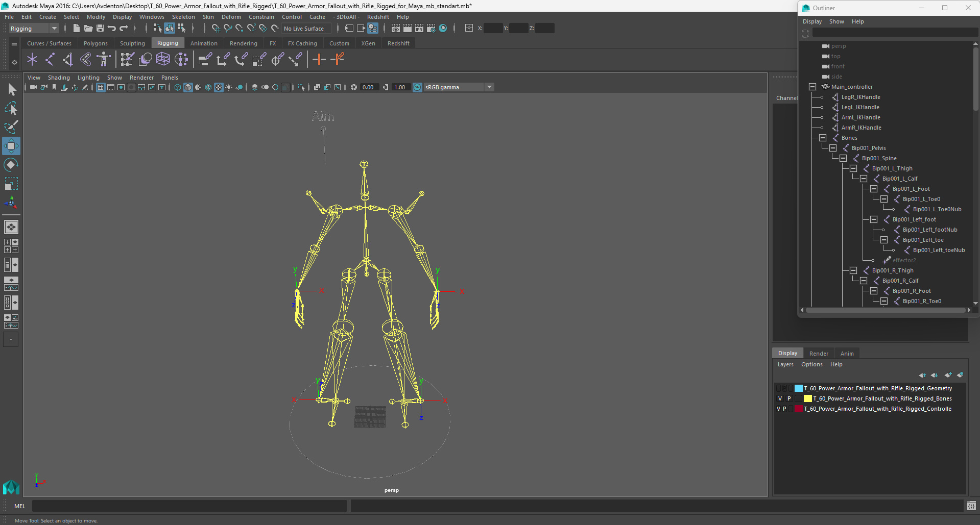Collapse Bip001_Pelvis in the Outliner

[x=832, y=148]
